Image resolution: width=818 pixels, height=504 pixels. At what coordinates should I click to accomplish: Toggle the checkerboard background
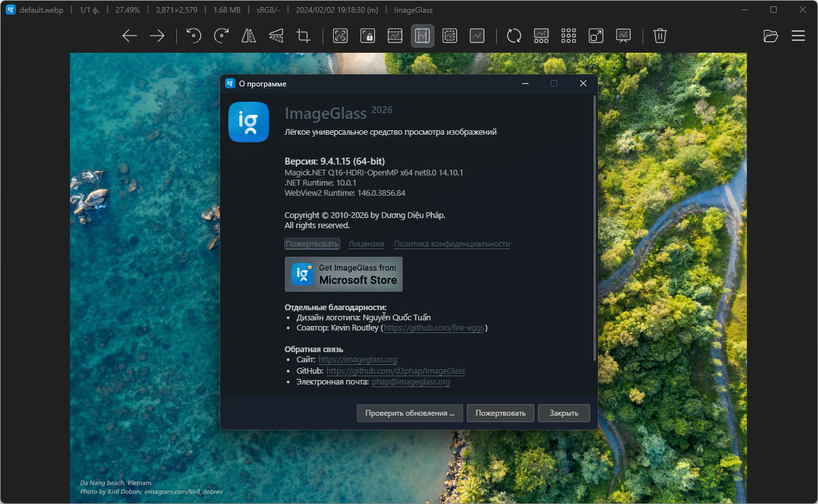pos(569,36)
